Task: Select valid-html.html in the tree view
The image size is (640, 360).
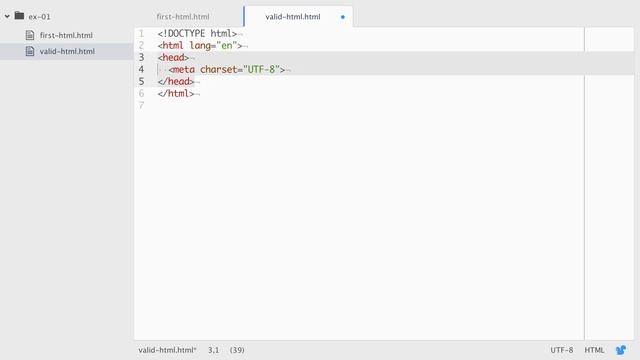Action: [x=67, y=51]
